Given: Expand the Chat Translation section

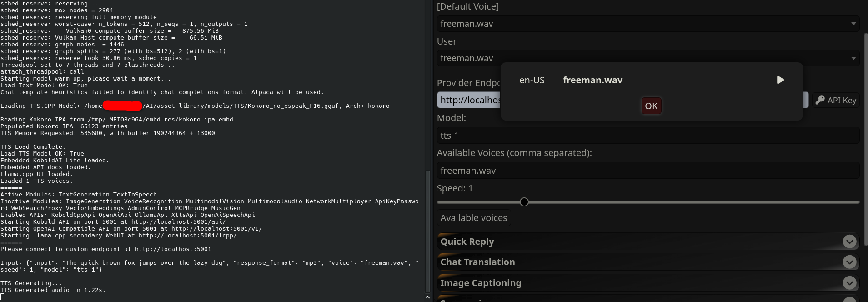Looking at the screenshot, I should (x=648, y=262).
